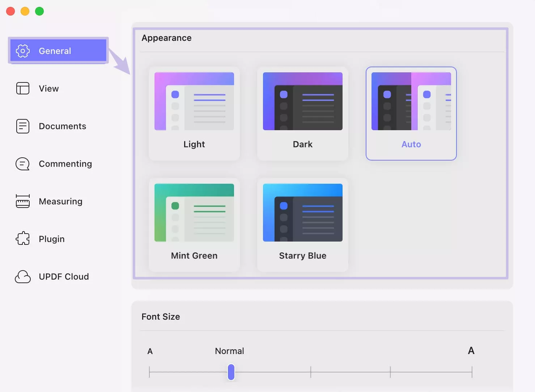The image size is (535, 392).
Task: Click the Light theme label
Action: (x=194, y=144)
